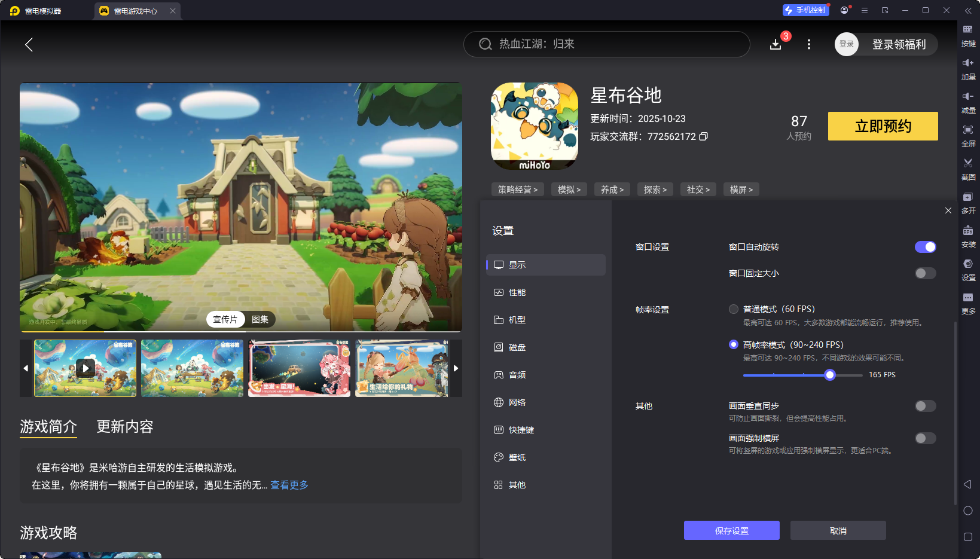Open the 养成 category tag
Viewport: 980px width, 559px height.
click(x=612, y=190)
